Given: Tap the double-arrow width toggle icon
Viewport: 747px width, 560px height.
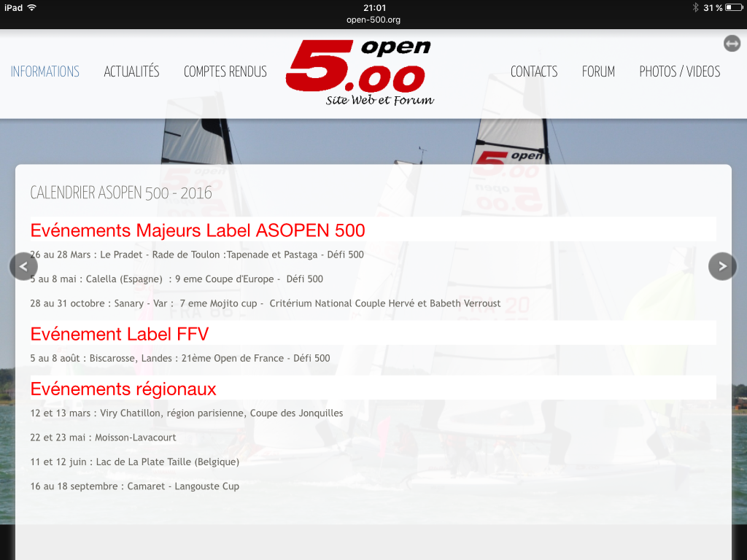Looking at the screenshot, I should tap(732, 44).
